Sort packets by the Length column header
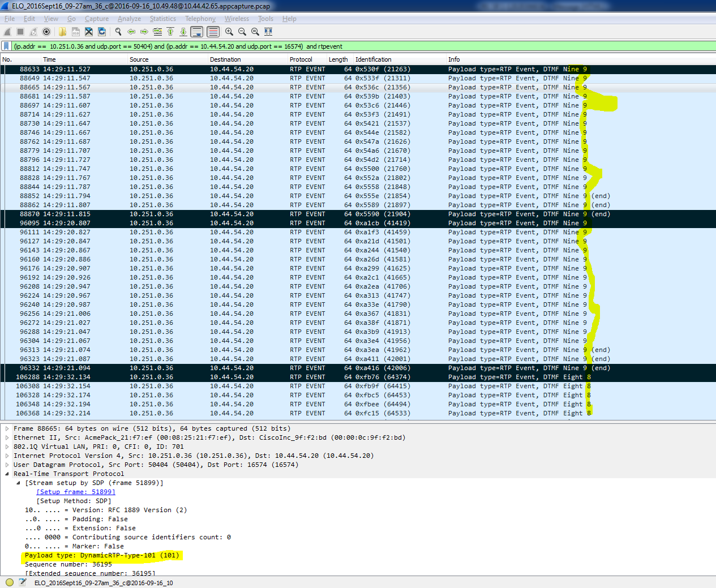This screenshot has height=588, width=716. point(340,59)
